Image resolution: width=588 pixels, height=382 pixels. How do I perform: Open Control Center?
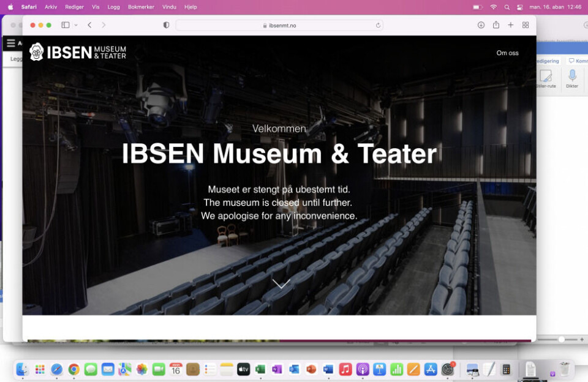pyautogui.click(x=520, y=7)
